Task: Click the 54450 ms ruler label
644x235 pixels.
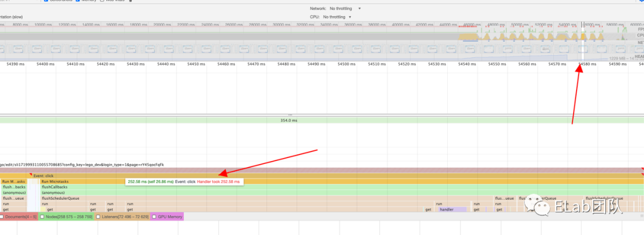Action: click(196, 64)
